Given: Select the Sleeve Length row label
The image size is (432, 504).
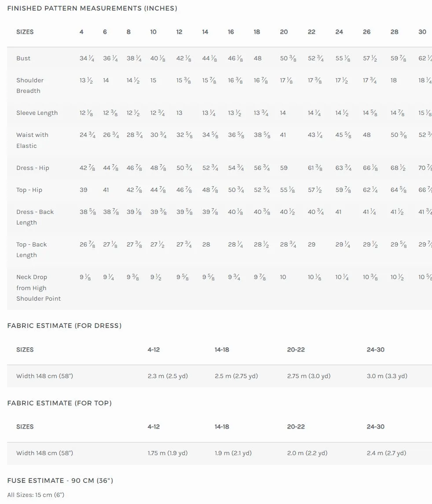Looking at the screenshot, I should (x=37, y=113).
